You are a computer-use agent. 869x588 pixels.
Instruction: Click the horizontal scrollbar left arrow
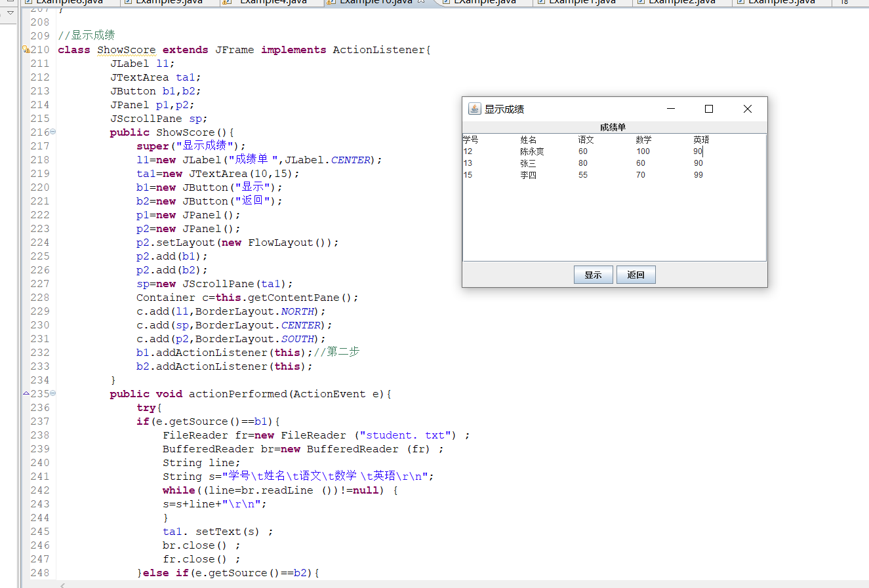coord(63,584)
